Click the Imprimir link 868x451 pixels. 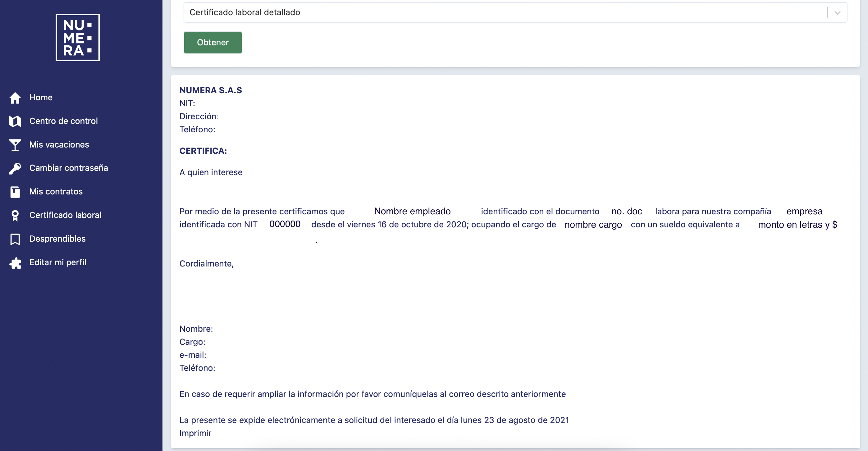[195, 433]
